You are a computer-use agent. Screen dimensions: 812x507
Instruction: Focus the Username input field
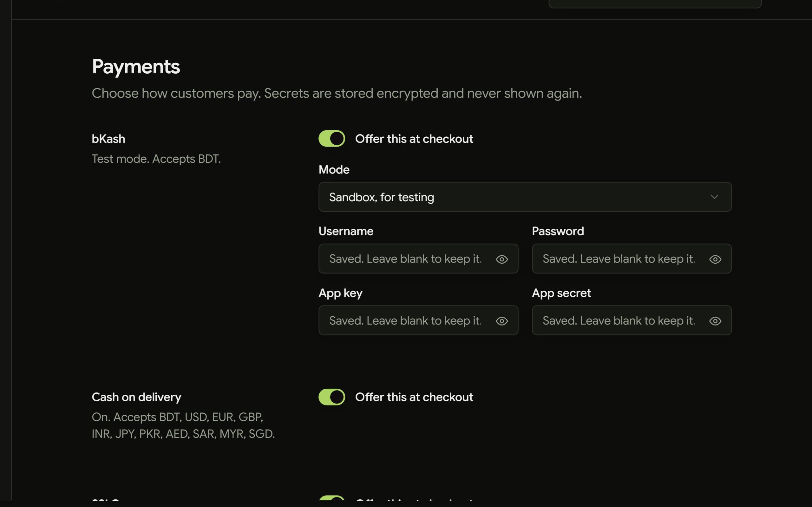tap(418, 259)
